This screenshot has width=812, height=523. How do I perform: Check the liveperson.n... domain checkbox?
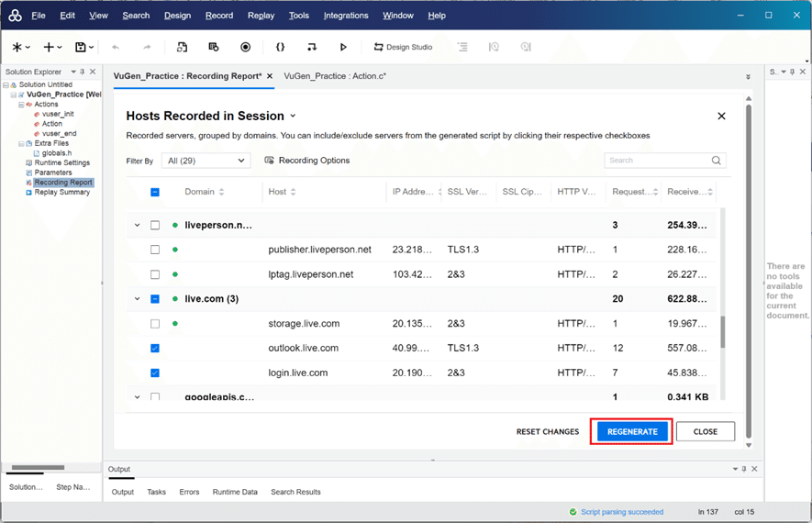pos(155,225)
